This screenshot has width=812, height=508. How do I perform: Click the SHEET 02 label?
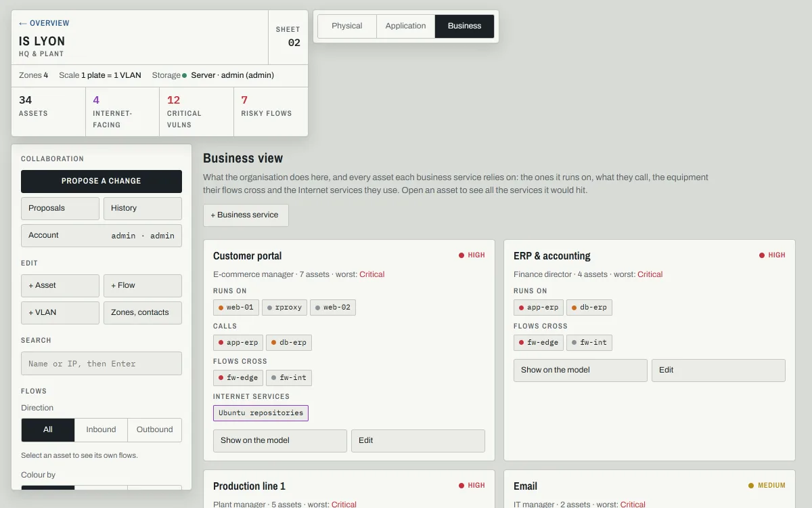pyautogui.click(x=288, y=37)
